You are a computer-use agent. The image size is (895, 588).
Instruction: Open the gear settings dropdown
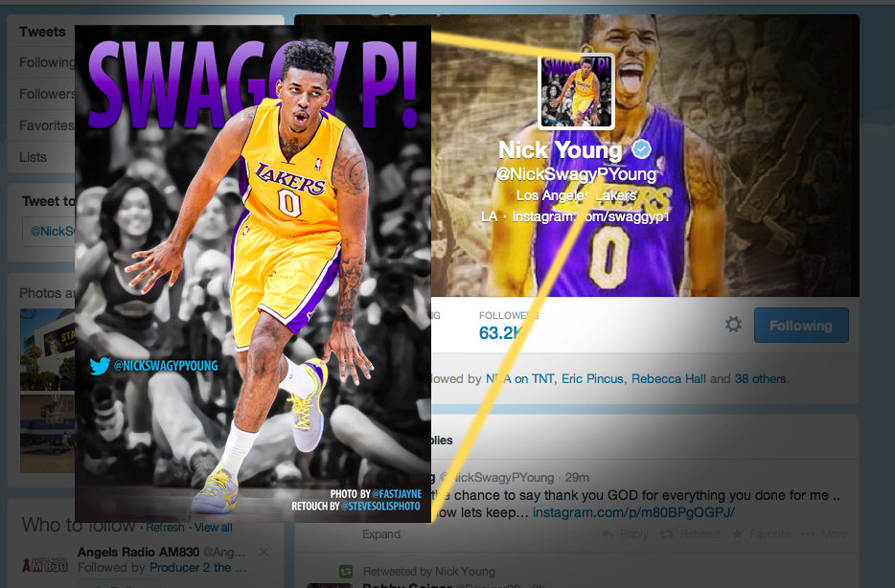733,325
